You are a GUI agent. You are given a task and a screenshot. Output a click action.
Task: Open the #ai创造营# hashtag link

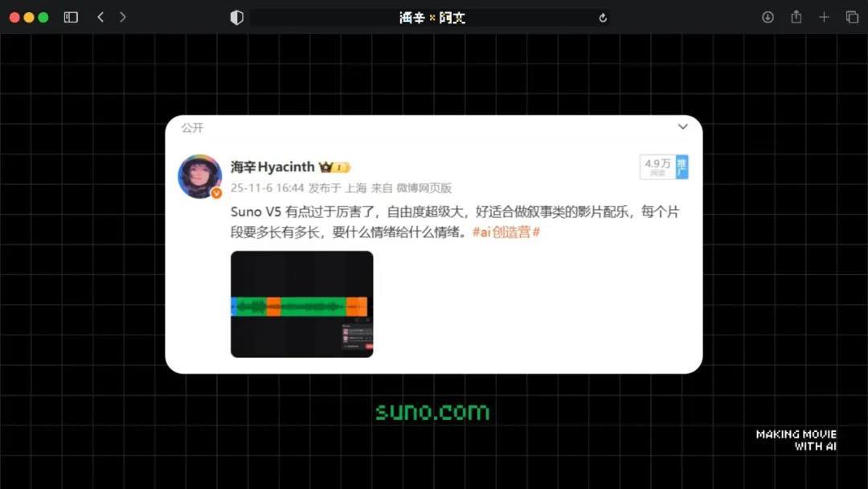pos(506,232)
